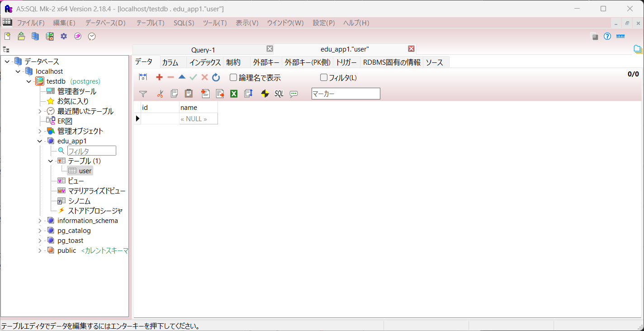Click the green speech bubble comment icon
Screen dimensions: 644x331
pos(294,94)
